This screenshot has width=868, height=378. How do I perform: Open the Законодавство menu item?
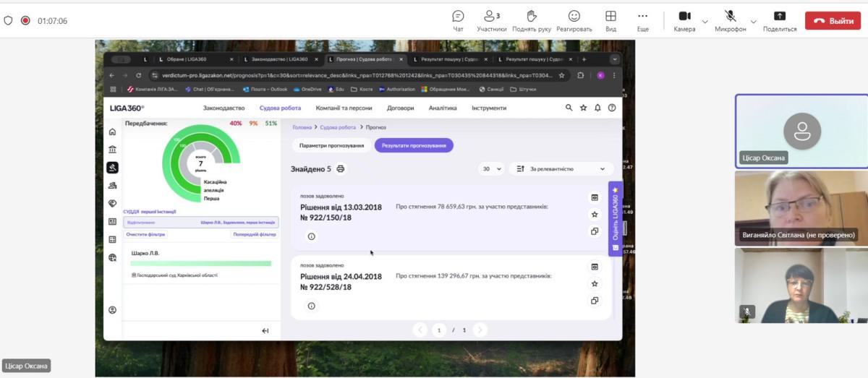tap(224, 108)
